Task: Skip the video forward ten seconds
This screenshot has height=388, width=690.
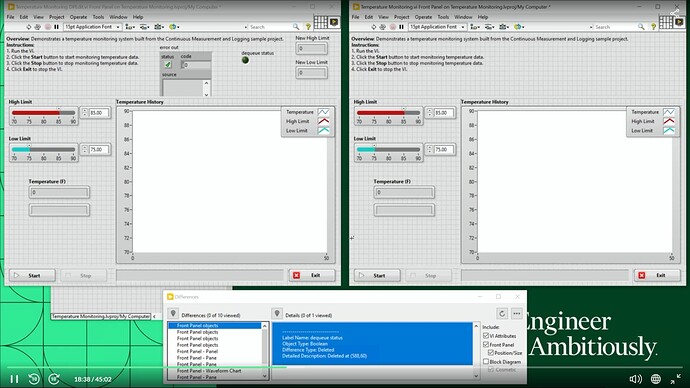Action: pos(54,379)
